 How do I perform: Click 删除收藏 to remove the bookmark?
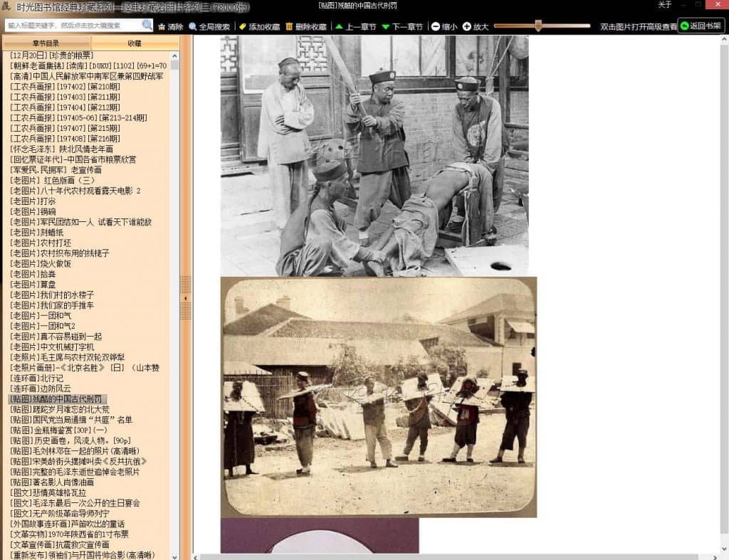pyautogui.click(x=306, y=26)
